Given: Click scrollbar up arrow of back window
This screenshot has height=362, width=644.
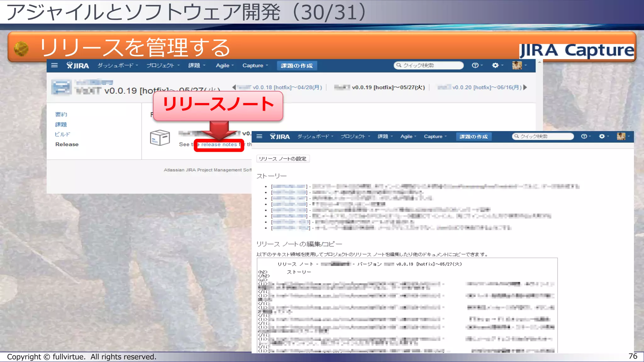Looking at the screenshot, I should tap(539, 62).
